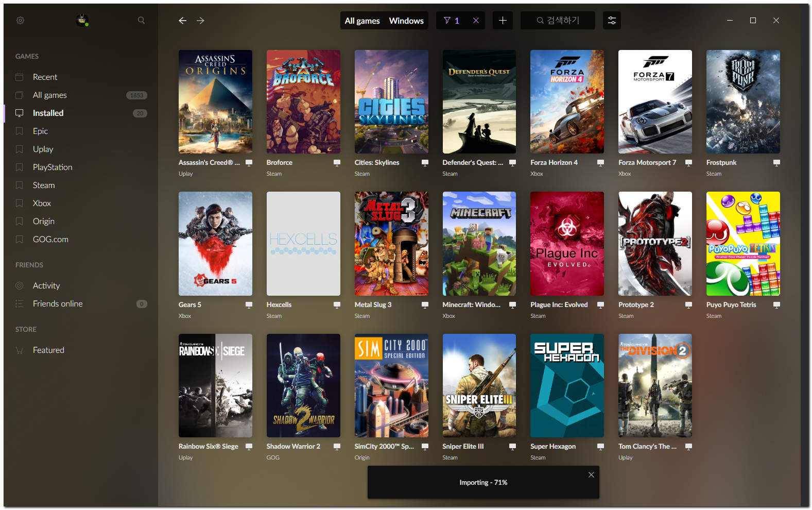Open the Xbox bookmark
Image resolution: width=812 pixels, height=510 pixels.
81,203
